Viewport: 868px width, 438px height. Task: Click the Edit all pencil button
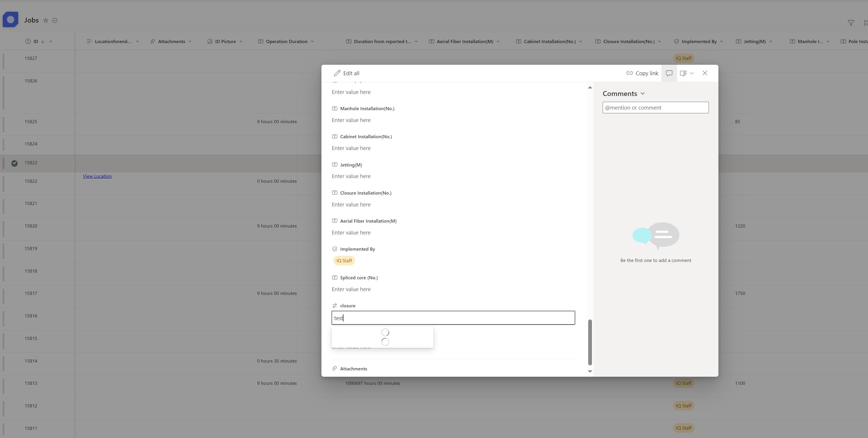[346, 73]
